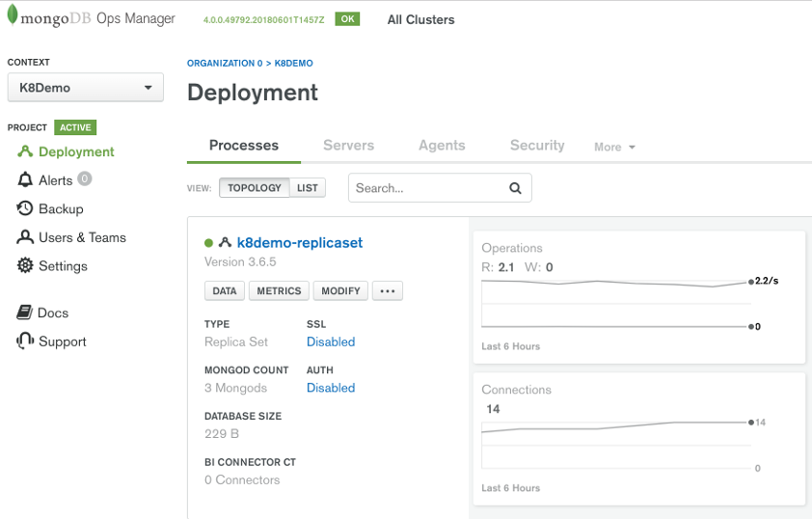Click the version number 4.0.0.49792.20180601T1457Z
Viewport: 812px width, 519px height.
(263, 19)
